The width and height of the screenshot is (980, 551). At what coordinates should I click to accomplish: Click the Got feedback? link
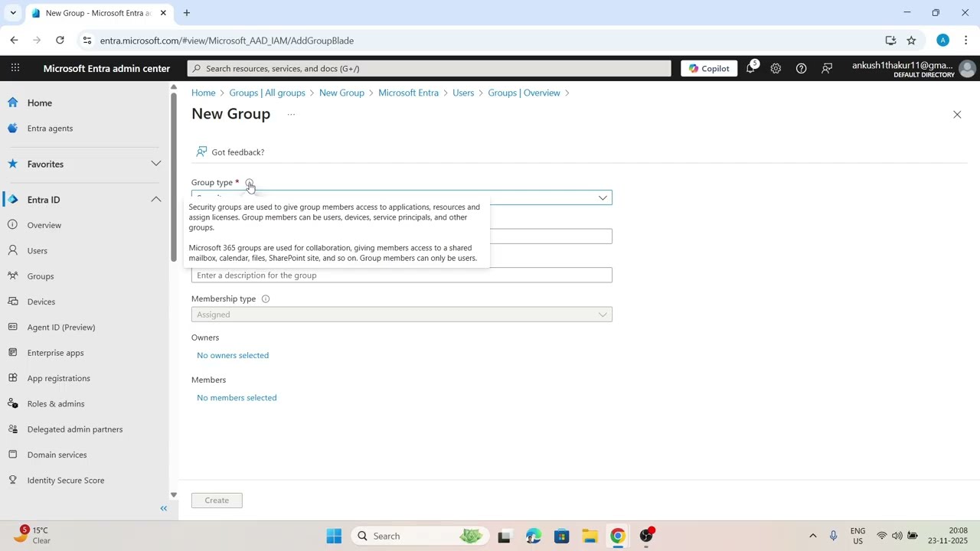click(230, 152)
